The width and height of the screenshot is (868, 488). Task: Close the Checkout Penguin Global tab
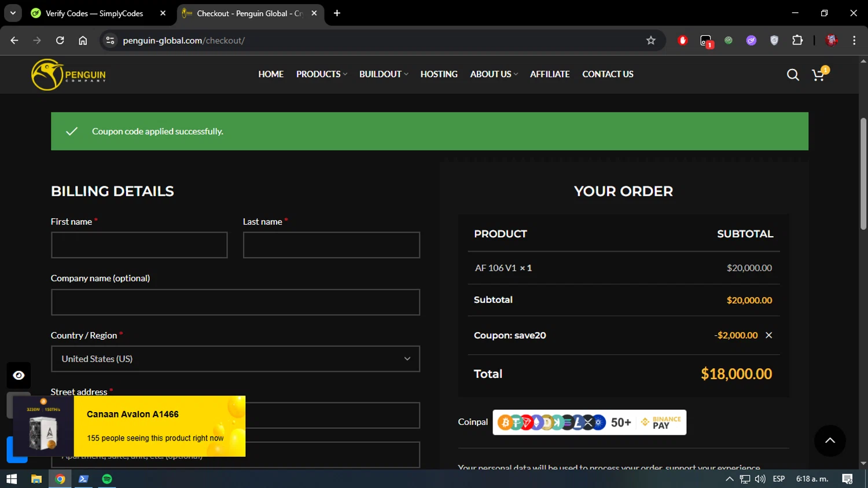(x=314, y=13)
